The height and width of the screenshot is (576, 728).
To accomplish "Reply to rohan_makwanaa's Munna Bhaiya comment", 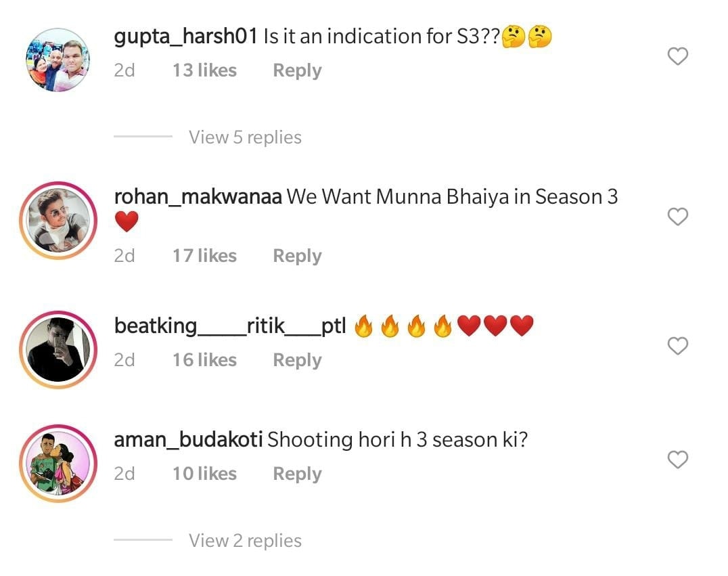I will 297,256.
